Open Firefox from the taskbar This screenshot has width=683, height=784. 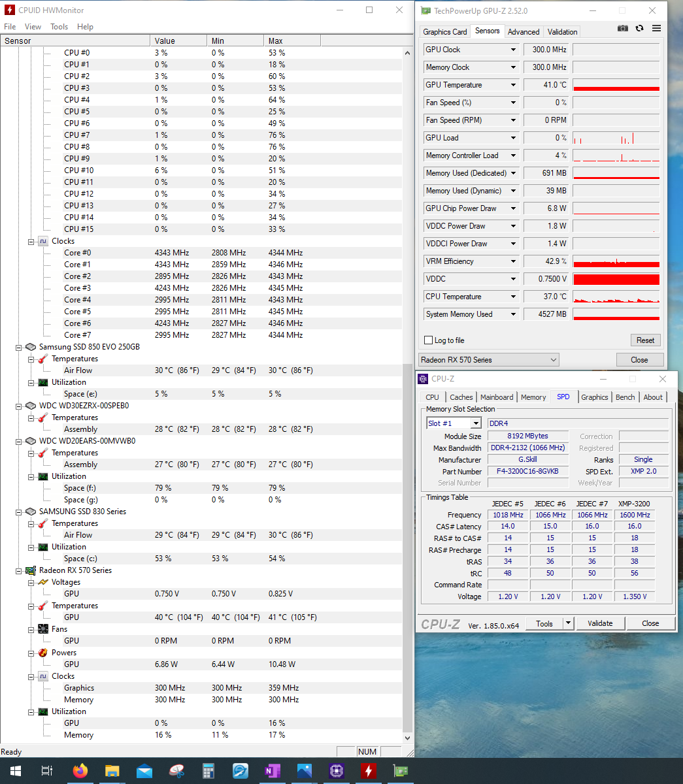coord(80,771)
